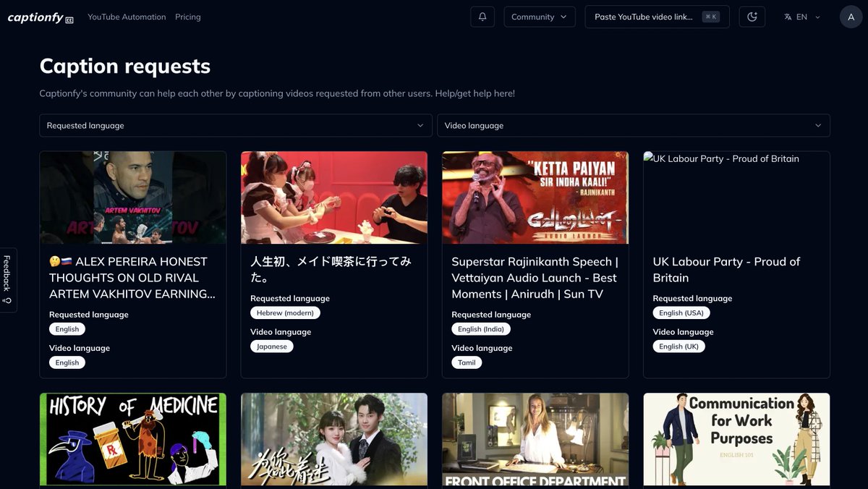
Task: Click the ⌘K shortcut badge
Action: (710, 17)
